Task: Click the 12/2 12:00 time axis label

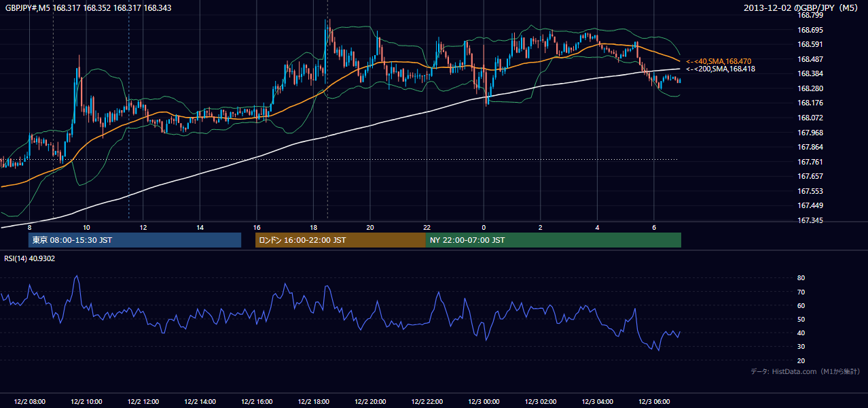Action: [143, 402]
